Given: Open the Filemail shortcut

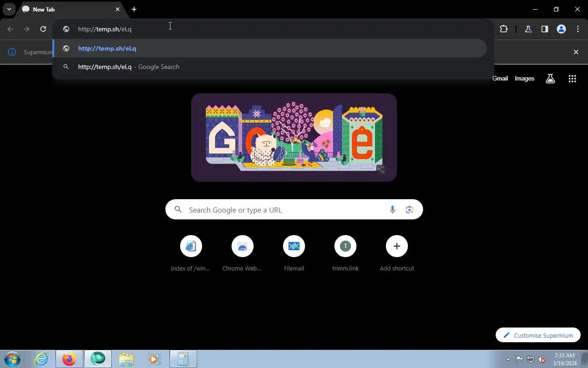Looking at the screenshot, I should click(294, 254).
